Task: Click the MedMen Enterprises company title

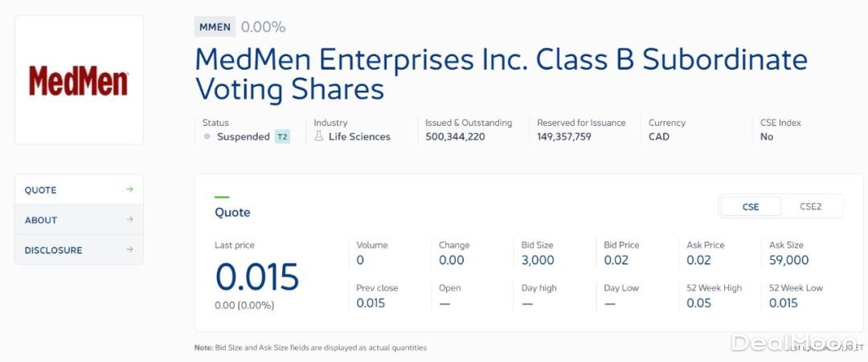Action: point(501,74)
